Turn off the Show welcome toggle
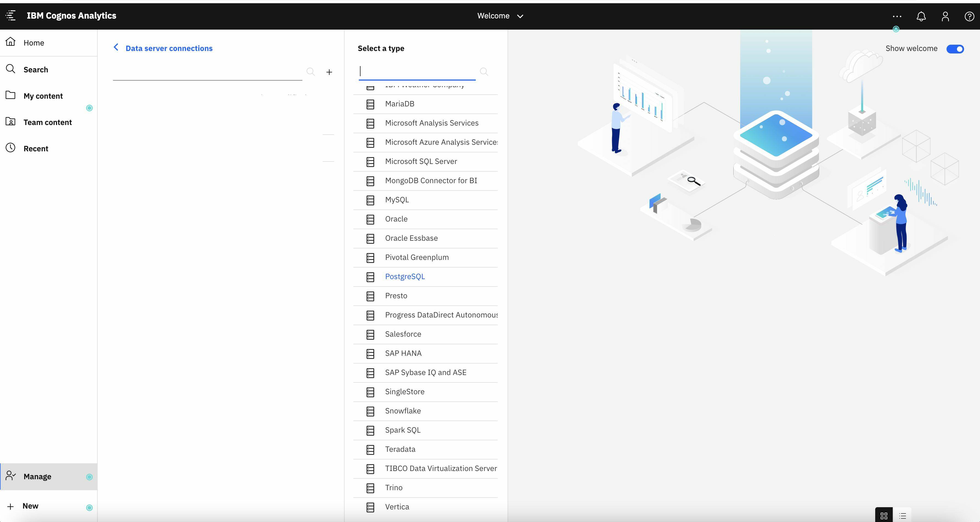 [x=955, y=49]
